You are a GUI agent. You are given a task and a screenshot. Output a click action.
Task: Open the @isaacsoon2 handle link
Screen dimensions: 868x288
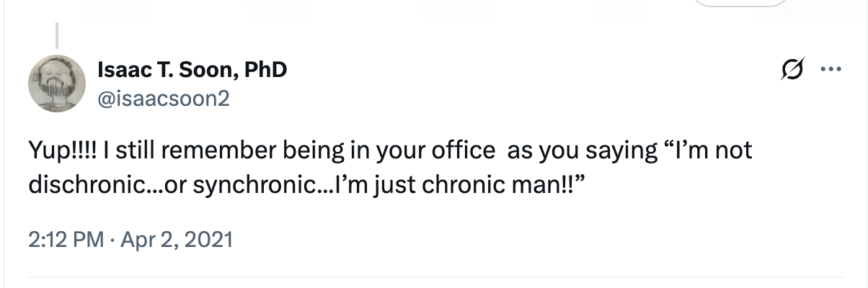[x=163, y=98]
